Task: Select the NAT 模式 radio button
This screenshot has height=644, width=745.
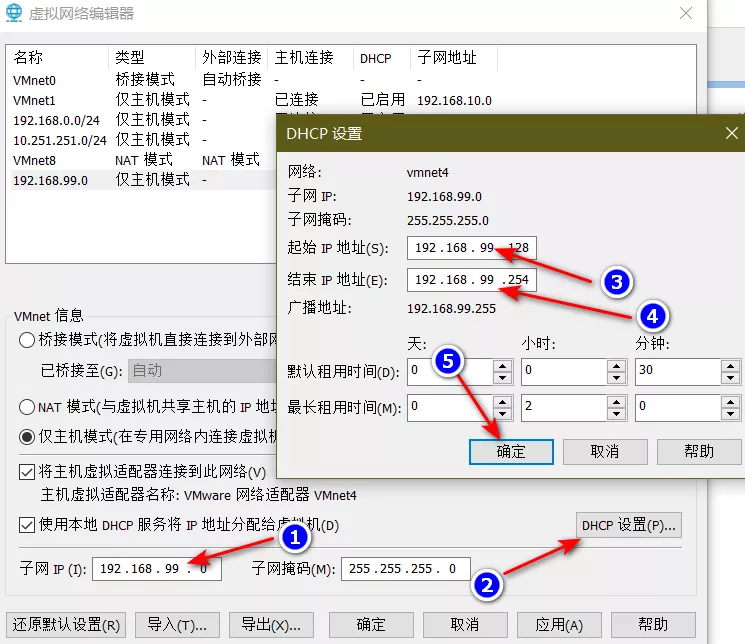Action: coord(27,407)
